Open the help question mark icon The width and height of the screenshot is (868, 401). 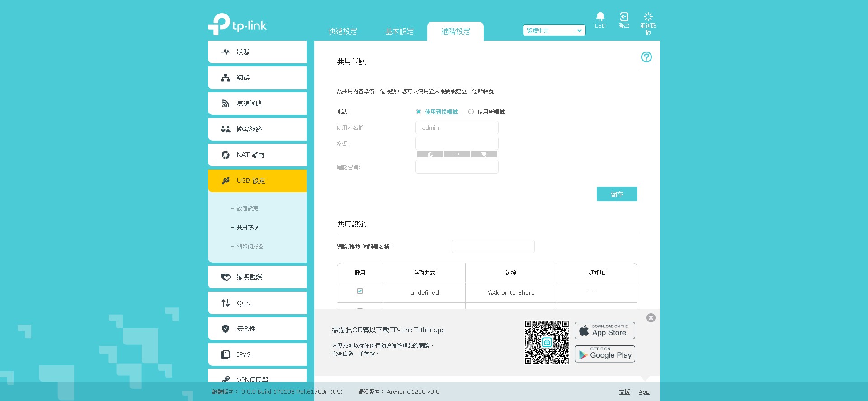click(646, 57)
